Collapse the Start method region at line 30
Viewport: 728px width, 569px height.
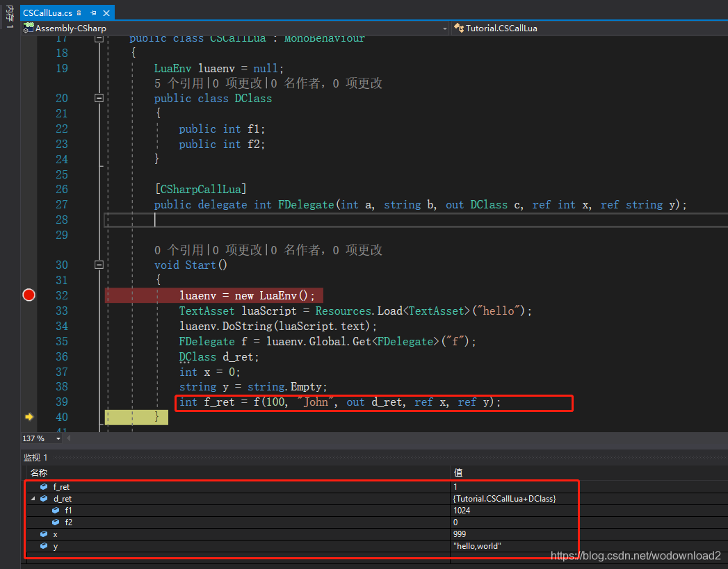coord(99,265)
